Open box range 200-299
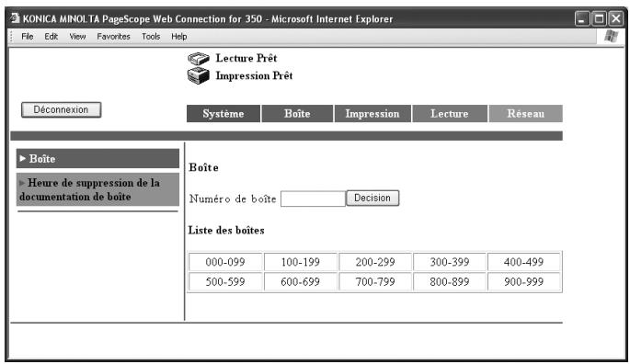This screenshot has width=630, height=364. [375, 262]
